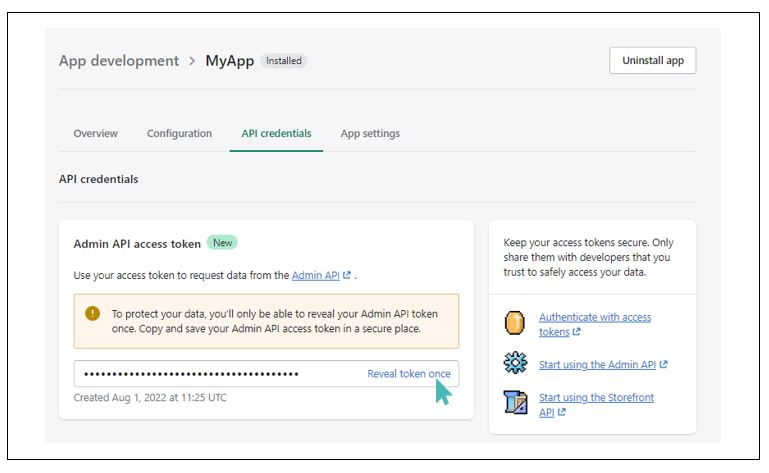Click the API credentials section heading
Viewport: 769px width, 473px height.
(x=99, y=179)
